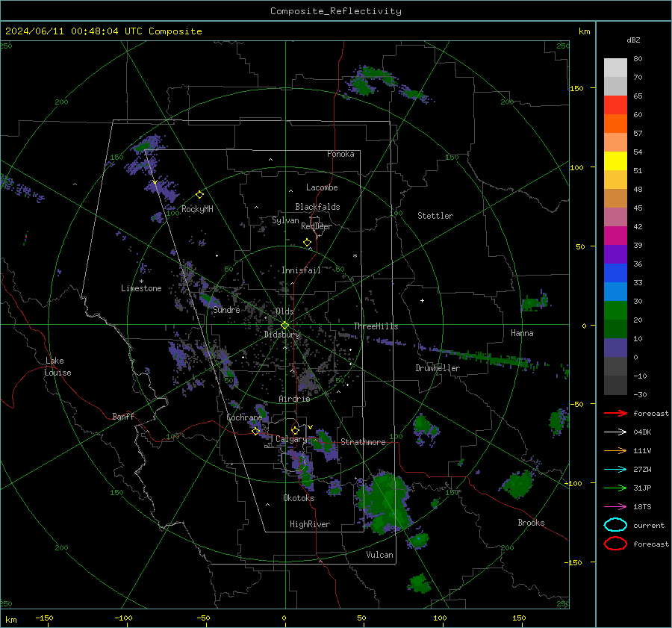Select the bright green 20-30 dBZ swatch
The height and width of the screenshot is (628, 672).
[x=615, y=311]
